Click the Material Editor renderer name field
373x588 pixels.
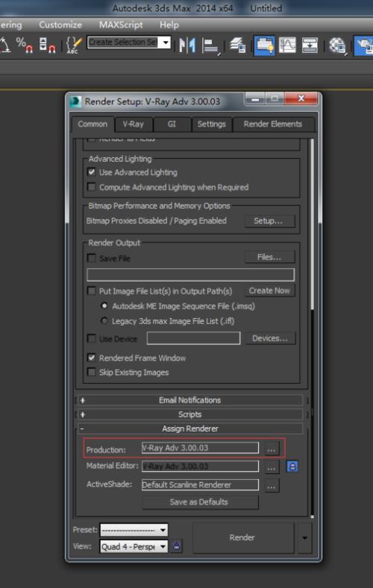coord(200,467)
